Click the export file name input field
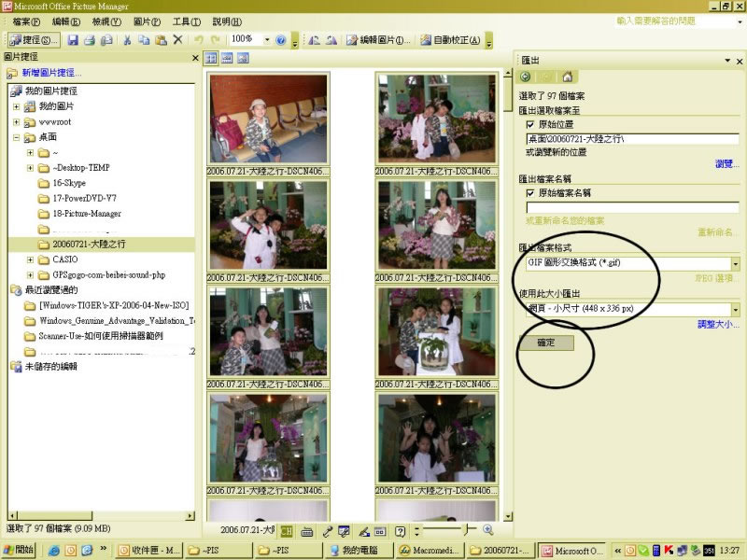Viewport: 747px width, 560px height. (632, 207)
